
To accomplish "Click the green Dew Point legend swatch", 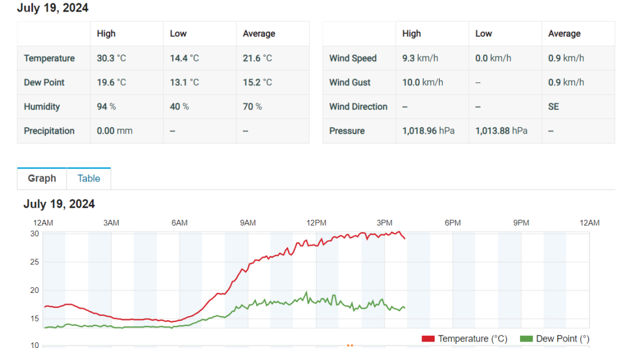I will point(526,339).
